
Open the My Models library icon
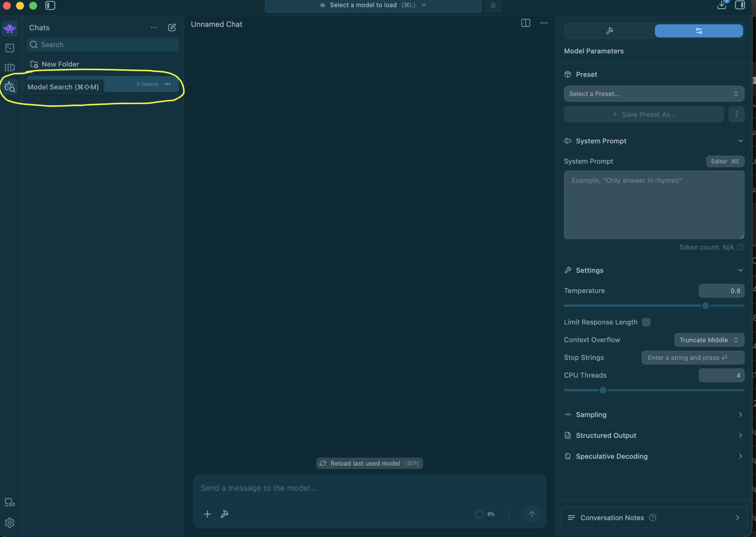tap(9, 68)
